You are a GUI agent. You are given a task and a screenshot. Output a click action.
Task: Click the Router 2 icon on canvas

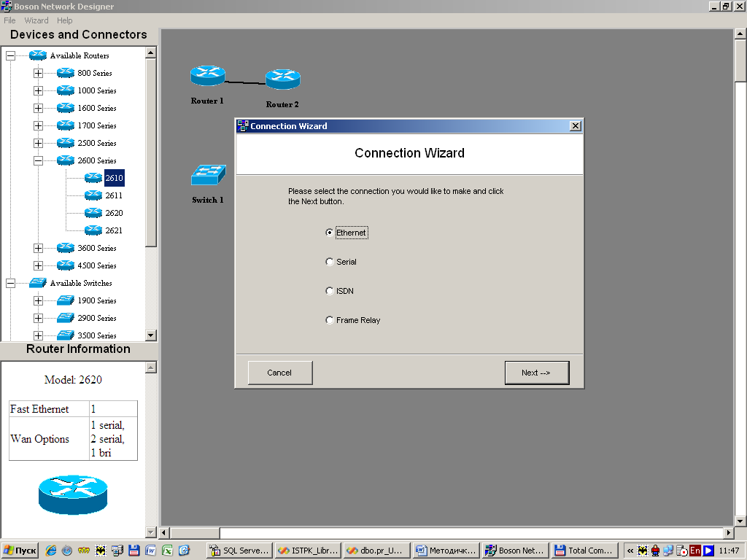click(283, 79)
